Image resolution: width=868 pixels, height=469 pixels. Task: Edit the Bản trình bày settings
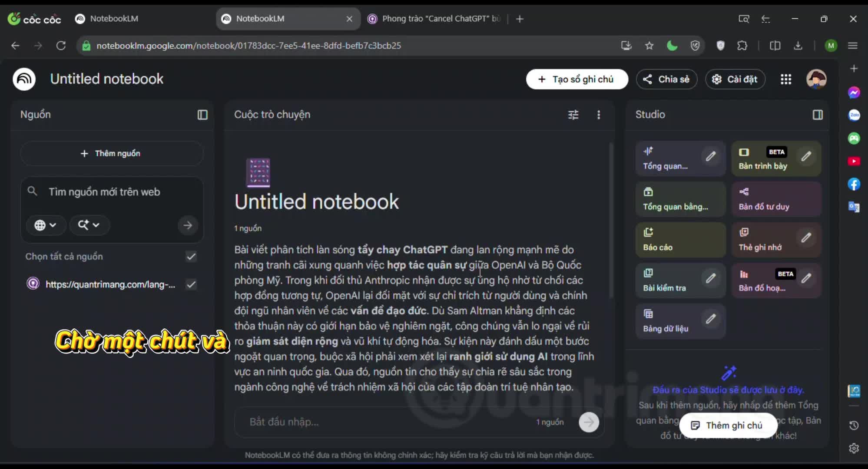coord(806,156)
